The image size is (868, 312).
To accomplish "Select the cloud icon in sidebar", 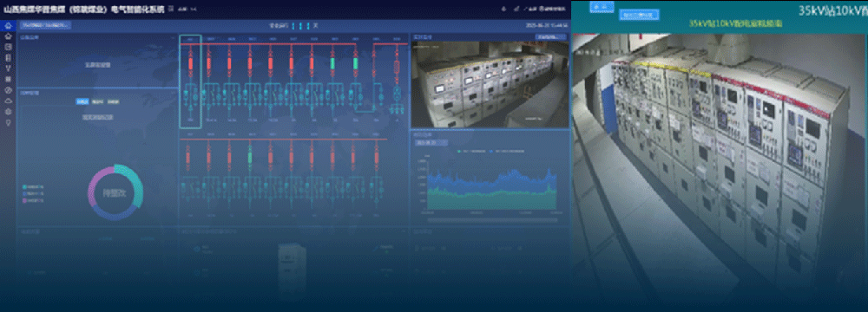I will click(x=8, y=101).
